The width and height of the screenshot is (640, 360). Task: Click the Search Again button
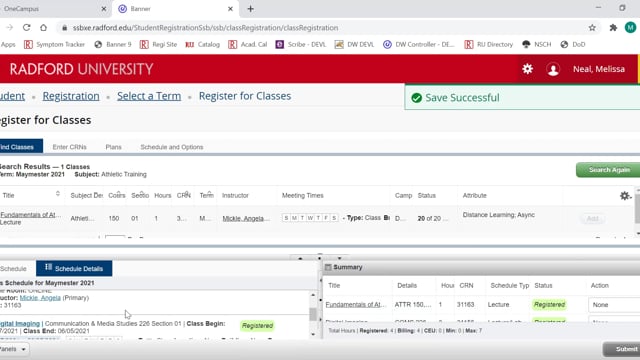[x=608, y=170]
